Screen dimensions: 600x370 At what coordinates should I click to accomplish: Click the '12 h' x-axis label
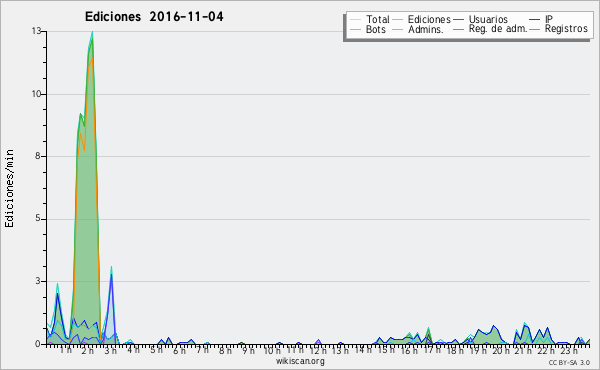point(318,350)
